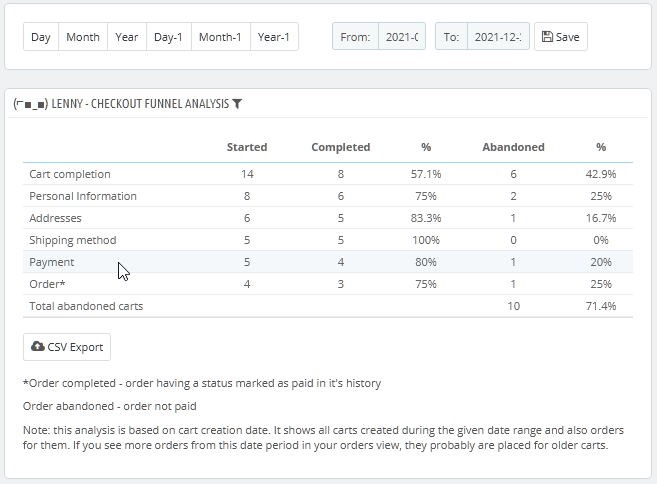Select the Order* row label

[47, 284]
